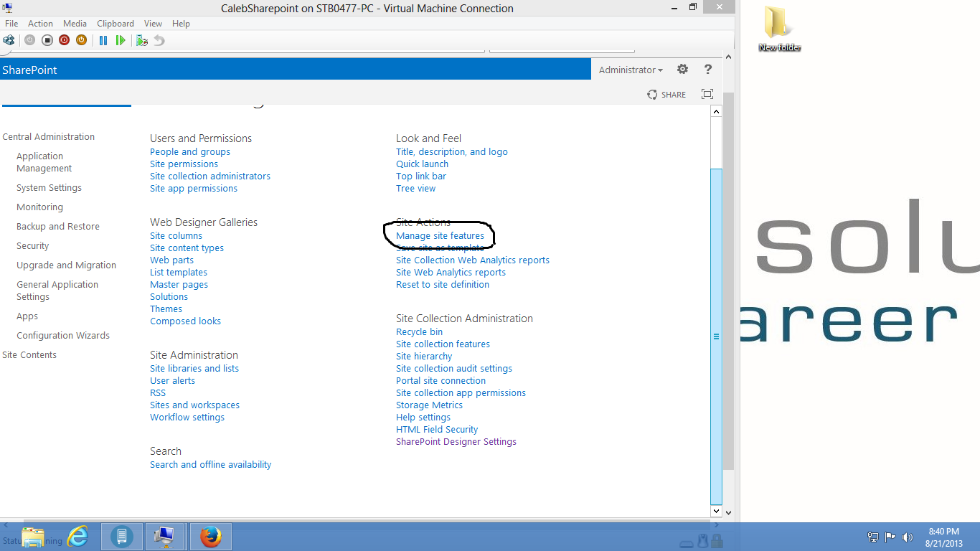Open Composed looks link
The image size is (980, 551).
click(x=185, y=321)
